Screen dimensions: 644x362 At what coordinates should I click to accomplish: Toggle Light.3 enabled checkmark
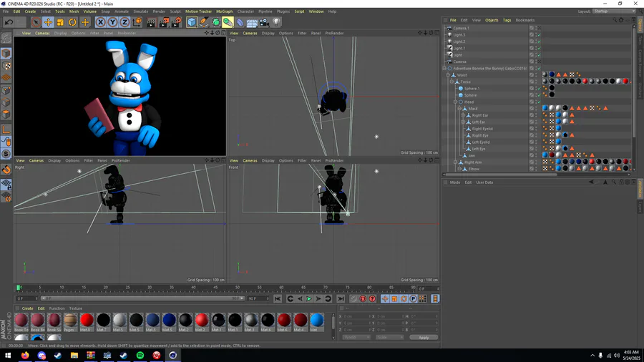click(x=540, y=35)
